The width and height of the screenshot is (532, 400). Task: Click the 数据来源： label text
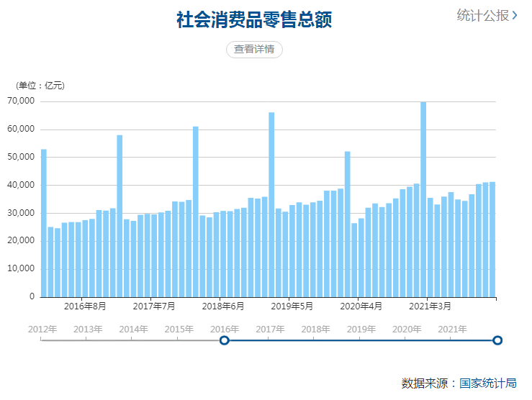(430, 383)
